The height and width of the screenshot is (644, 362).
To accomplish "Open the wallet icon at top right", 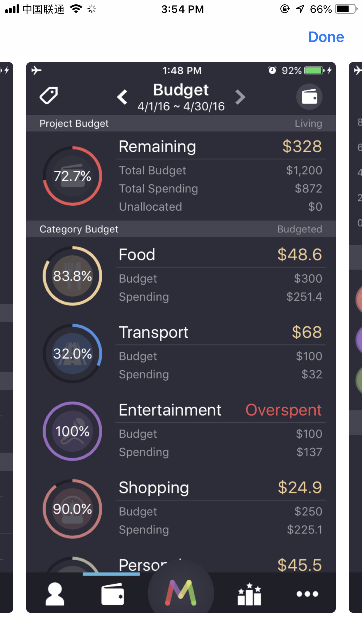I will pos(309,97).
